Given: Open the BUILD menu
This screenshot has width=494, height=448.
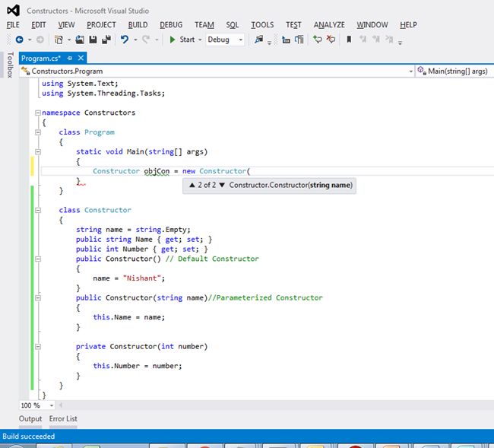Looking at the screenshot, I should pyautogui.click(x=138, y=25).
